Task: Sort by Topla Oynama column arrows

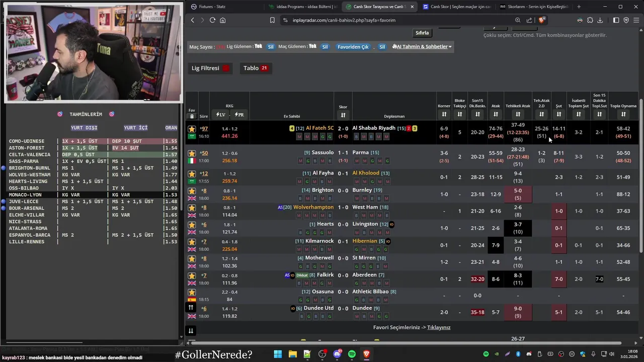Action: pyautogui.click(x=623, y=115)
